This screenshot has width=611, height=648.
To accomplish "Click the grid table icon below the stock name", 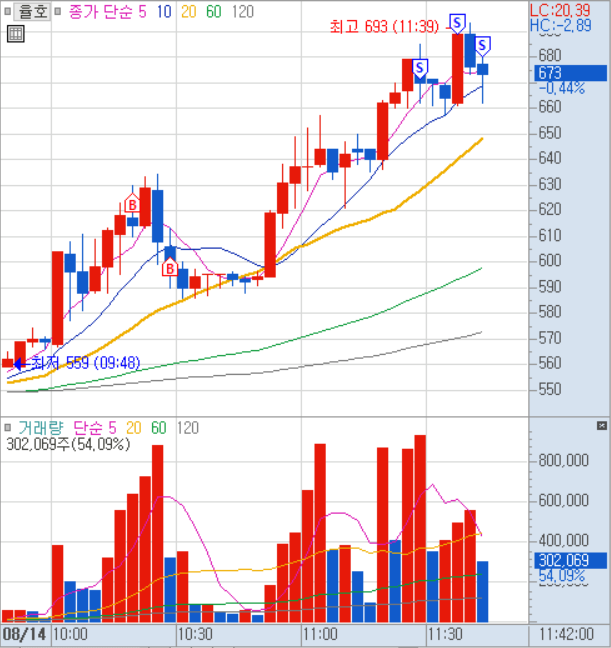I will tap(15, 34).
